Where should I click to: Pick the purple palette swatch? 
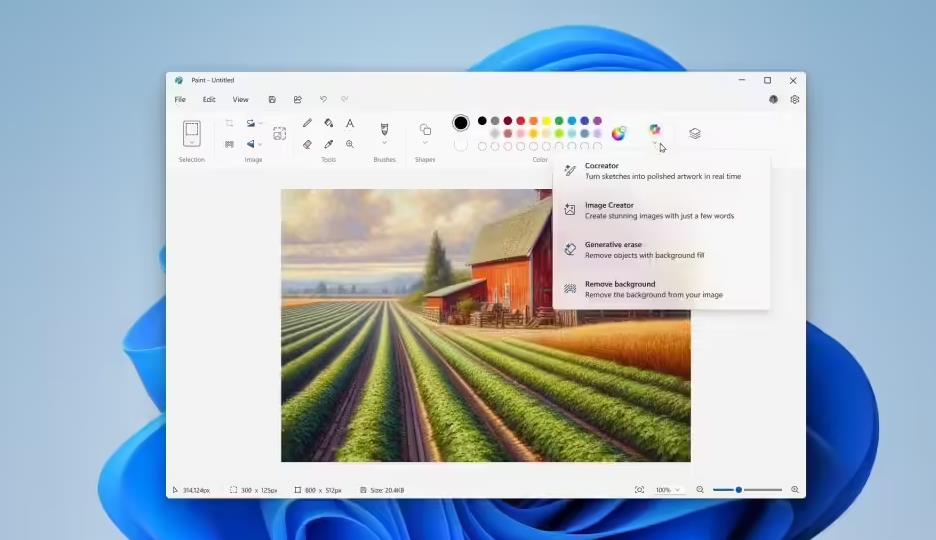(x=598, y=121)
